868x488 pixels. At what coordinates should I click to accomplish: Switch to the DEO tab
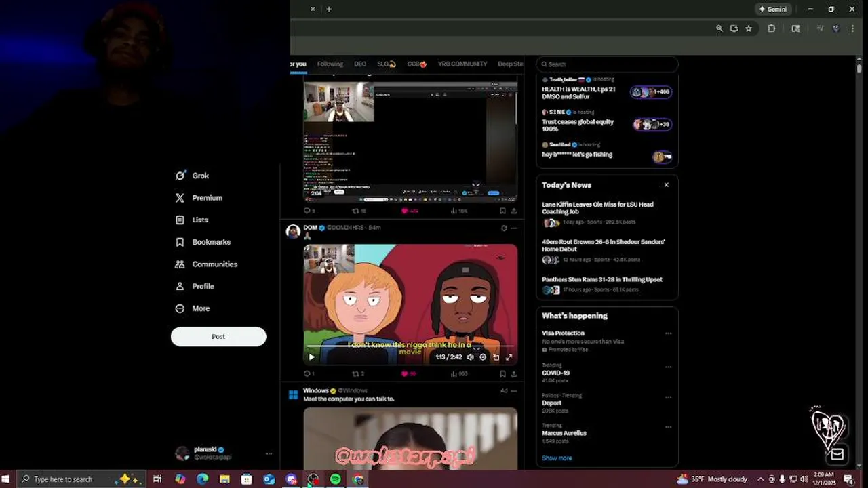click(360, 64)
